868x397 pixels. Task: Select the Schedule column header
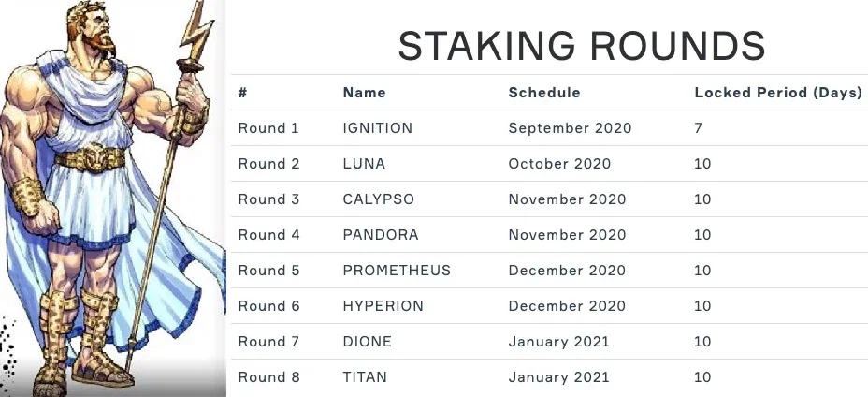point(544,93)
